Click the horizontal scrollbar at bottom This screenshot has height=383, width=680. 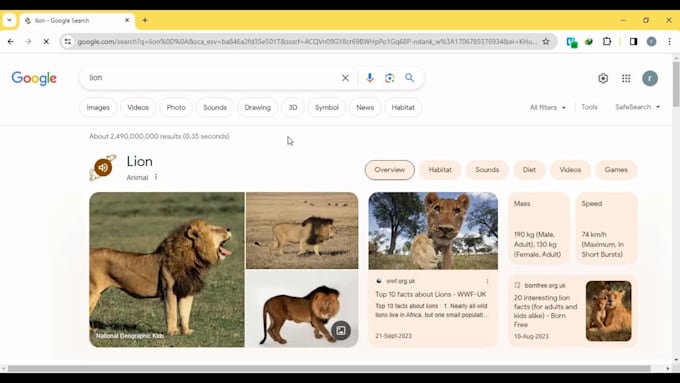(329, 369)
